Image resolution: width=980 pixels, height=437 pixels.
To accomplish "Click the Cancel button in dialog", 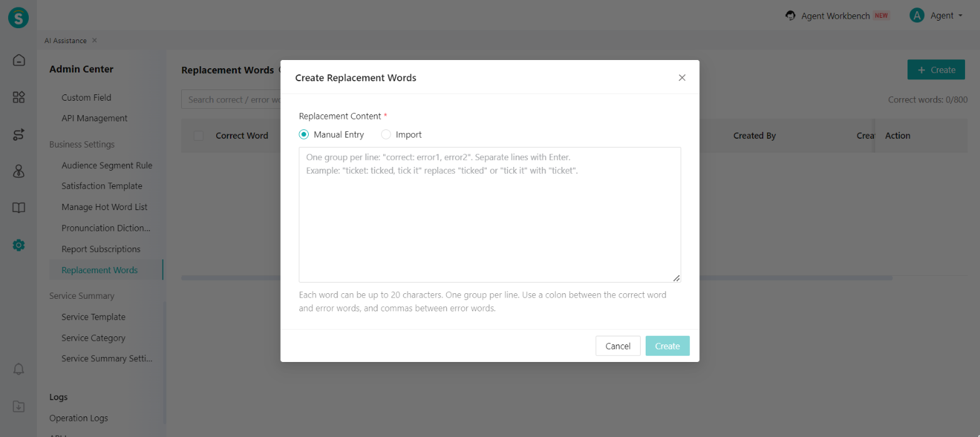I will click(x=618, y=346).
